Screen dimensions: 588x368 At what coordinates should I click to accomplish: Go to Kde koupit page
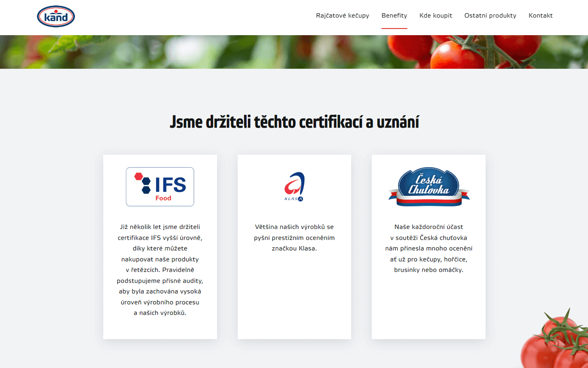point(436,16)
